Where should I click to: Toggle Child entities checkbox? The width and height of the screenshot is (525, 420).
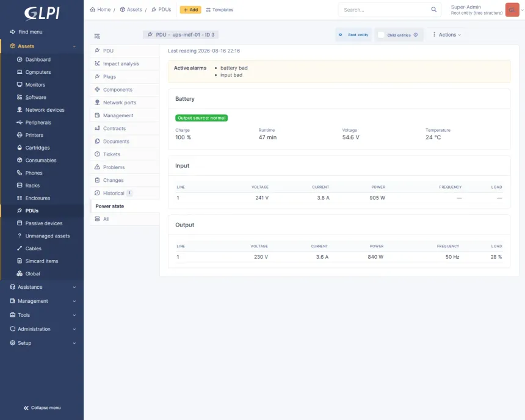coord(381,35)
